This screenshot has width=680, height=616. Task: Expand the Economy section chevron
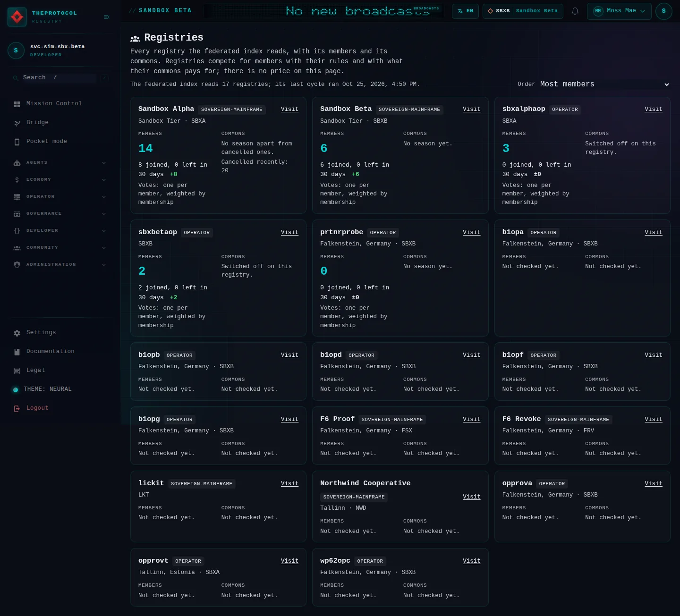(x=104, y=180)
